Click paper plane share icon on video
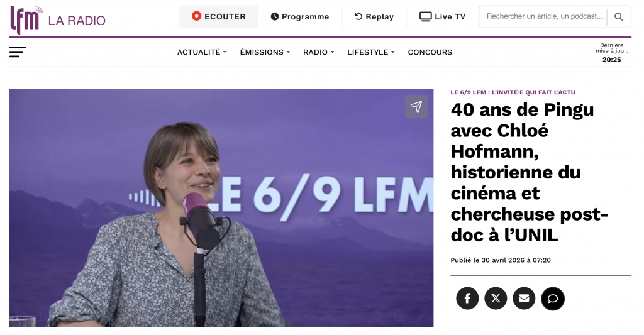This screenshot has height=335, width=644. (416, 106)
